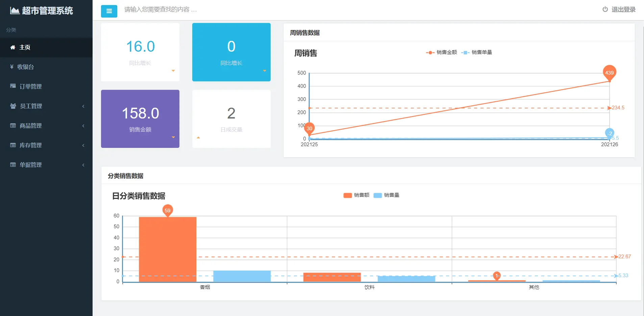Click the users icon beside 员工管理
The height and width of the screenshot is (316, 644).
tap(13, 106)
